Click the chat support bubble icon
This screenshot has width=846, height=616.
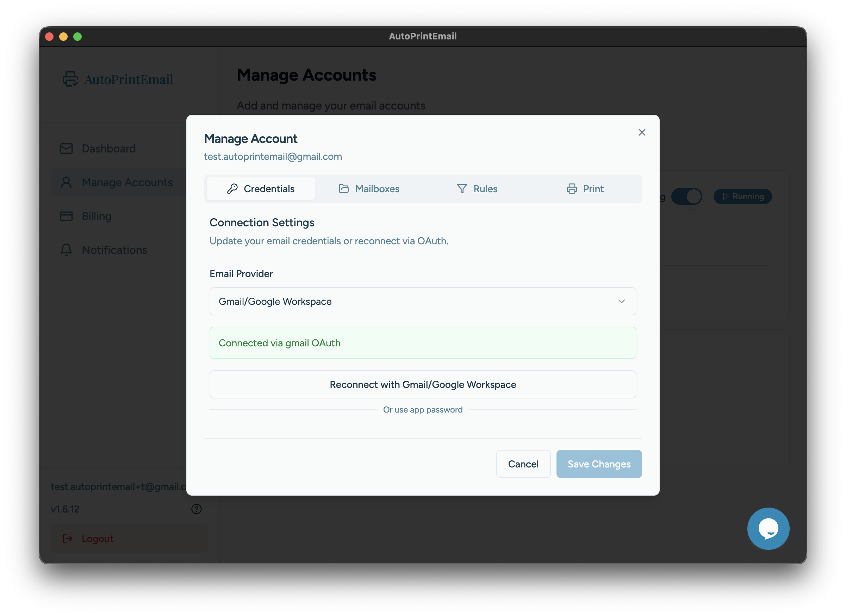coord(768,528)
